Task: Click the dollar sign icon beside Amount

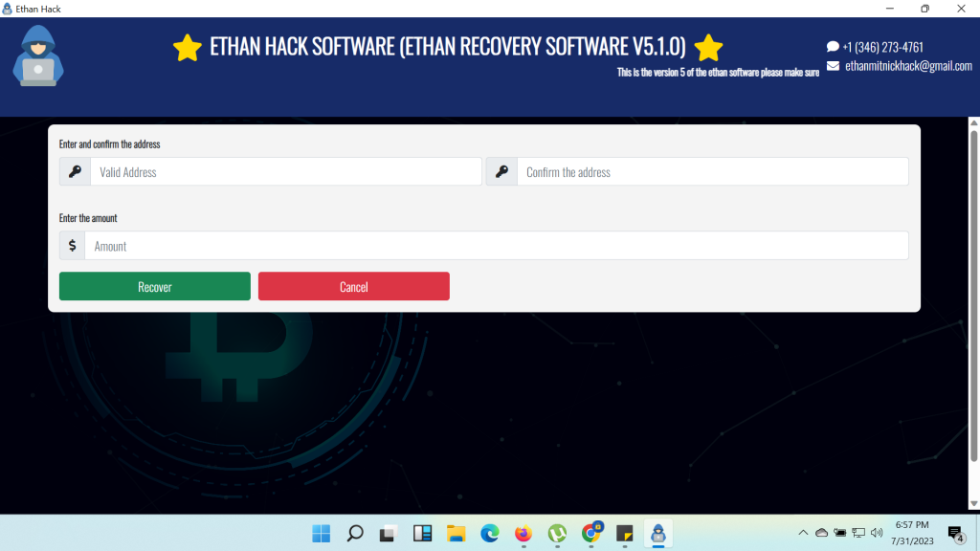Action: click(72, 246)
